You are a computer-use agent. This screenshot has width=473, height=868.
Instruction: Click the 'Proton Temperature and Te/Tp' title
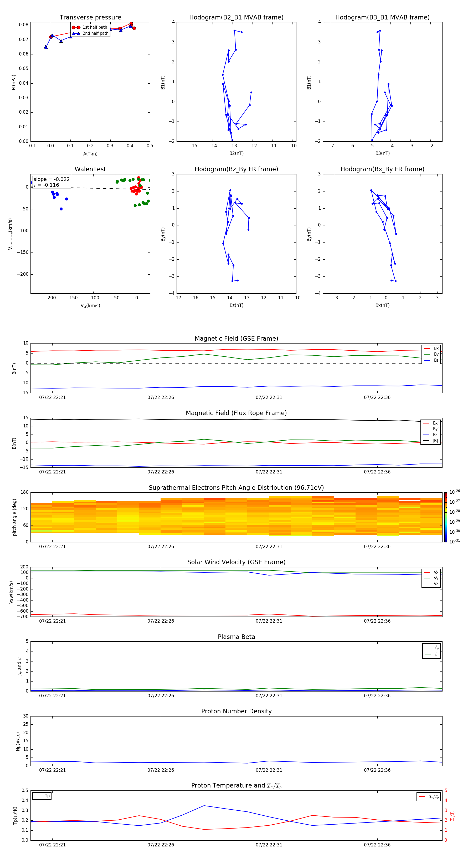pyautogui.click(x=236, y=786)
